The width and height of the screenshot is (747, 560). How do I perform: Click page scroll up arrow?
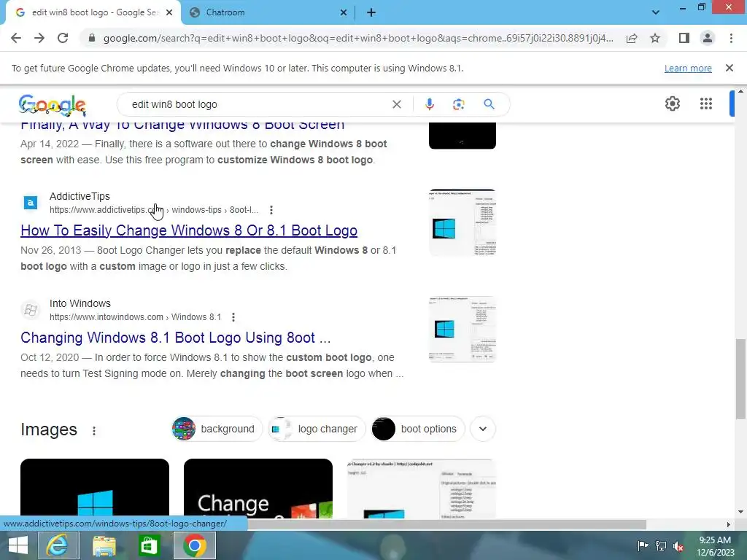(740, 91)
